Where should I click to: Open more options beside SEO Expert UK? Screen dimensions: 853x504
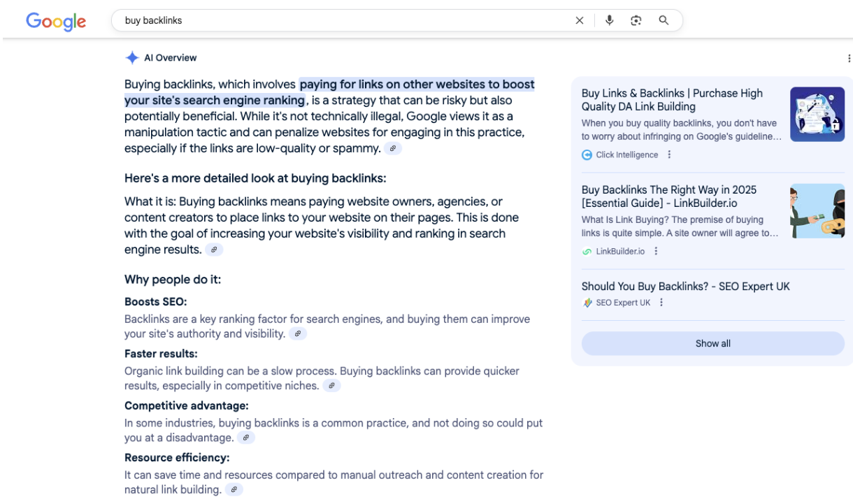coord(661,303)
